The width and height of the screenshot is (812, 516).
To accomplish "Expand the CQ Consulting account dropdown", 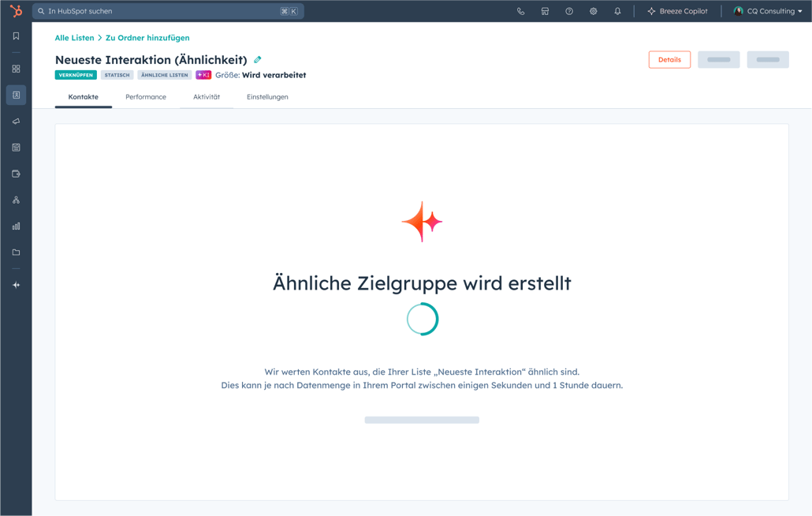I will pos(768,11).
